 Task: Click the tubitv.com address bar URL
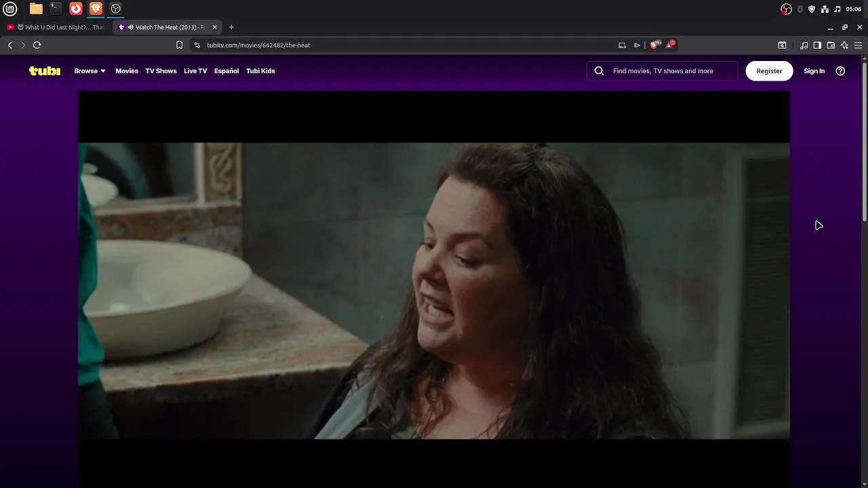(x=258, y=45)
